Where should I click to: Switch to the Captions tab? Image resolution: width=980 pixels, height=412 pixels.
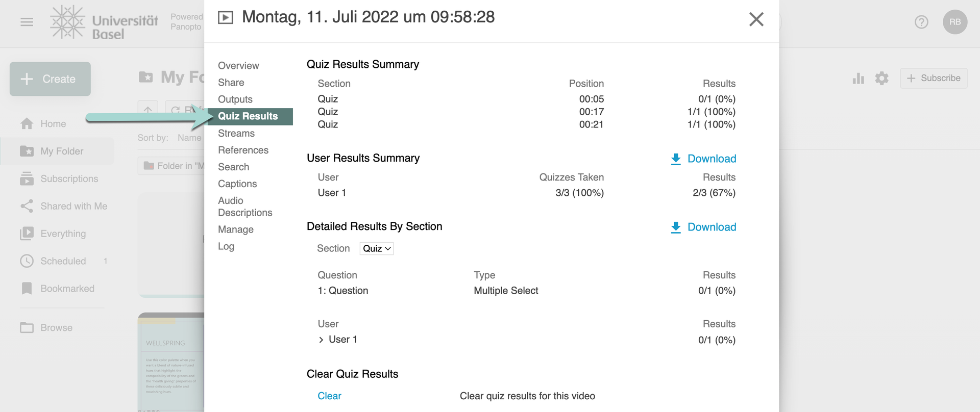point(237,184)
